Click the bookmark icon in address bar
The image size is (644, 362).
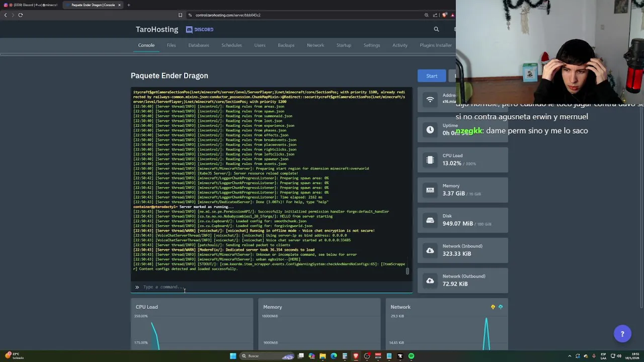(x=180, y=15)
